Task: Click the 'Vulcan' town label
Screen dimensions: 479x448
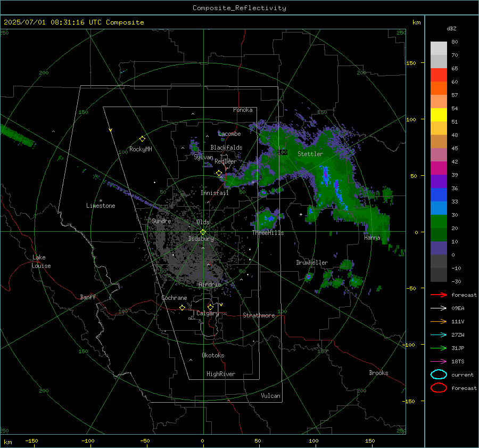Action: [270, 396]
